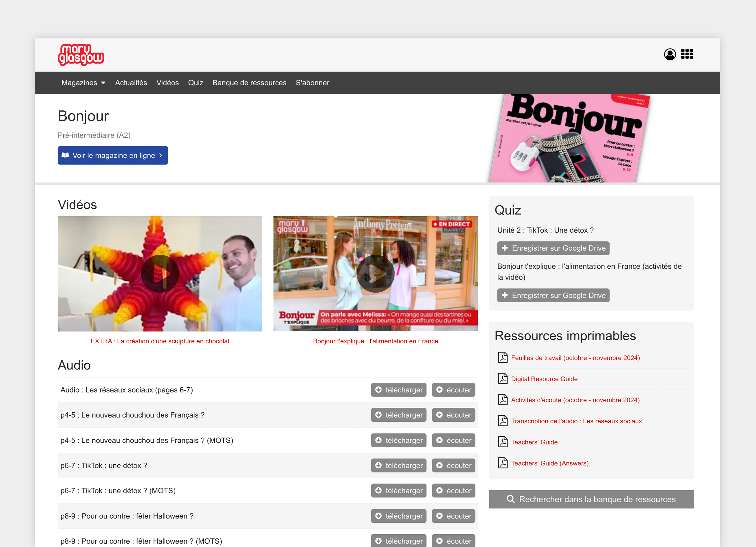The image size is (756, 547).
Task: Save TikTok quiz to Google Drive
Action: [553, 248]
